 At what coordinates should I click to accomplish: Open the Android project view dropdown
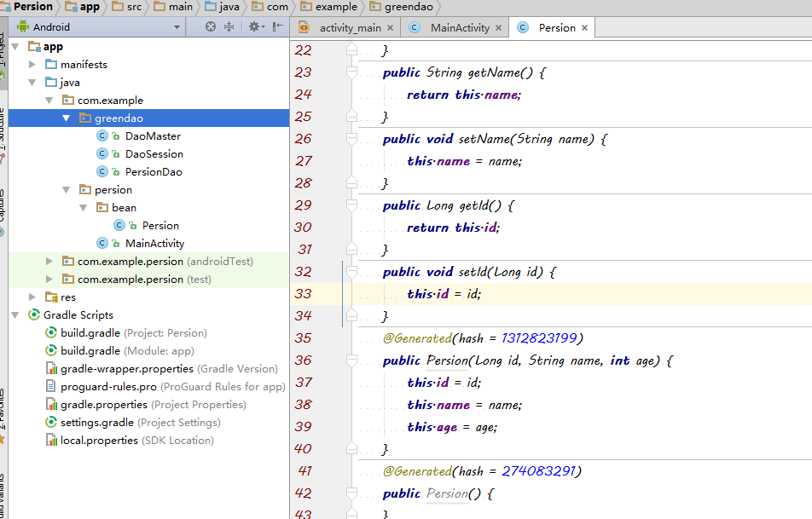[x=177, y=27]
